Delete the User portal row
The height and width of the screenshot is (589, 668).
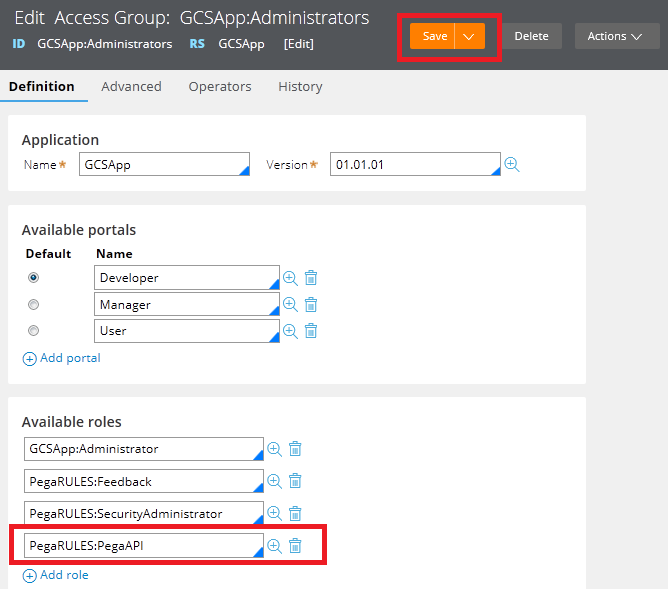(311, 330)
